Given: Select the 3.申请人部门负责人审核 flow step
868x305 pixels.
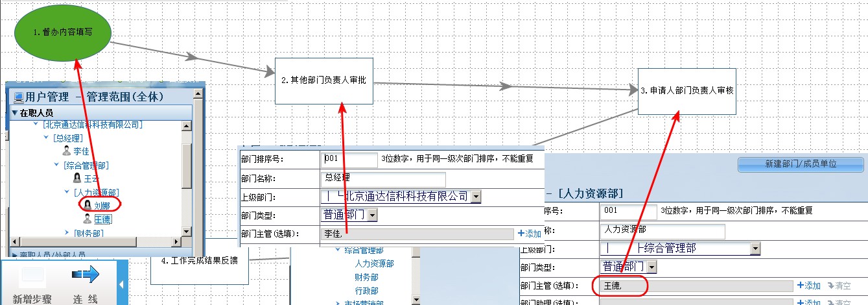Looking at the screenshot, I should (x=687, y=91).
